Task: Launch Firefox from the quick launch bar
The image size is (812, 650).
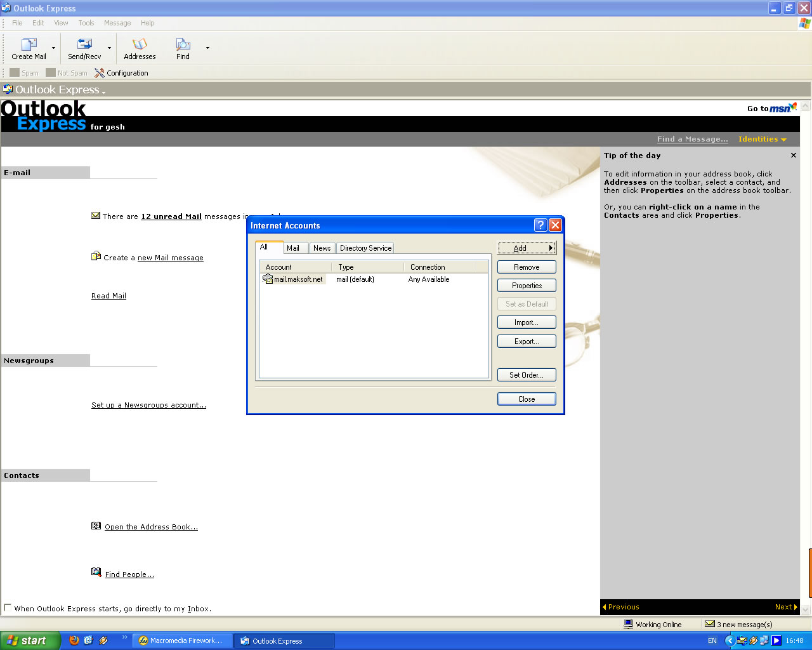Action: coord(74,640)
